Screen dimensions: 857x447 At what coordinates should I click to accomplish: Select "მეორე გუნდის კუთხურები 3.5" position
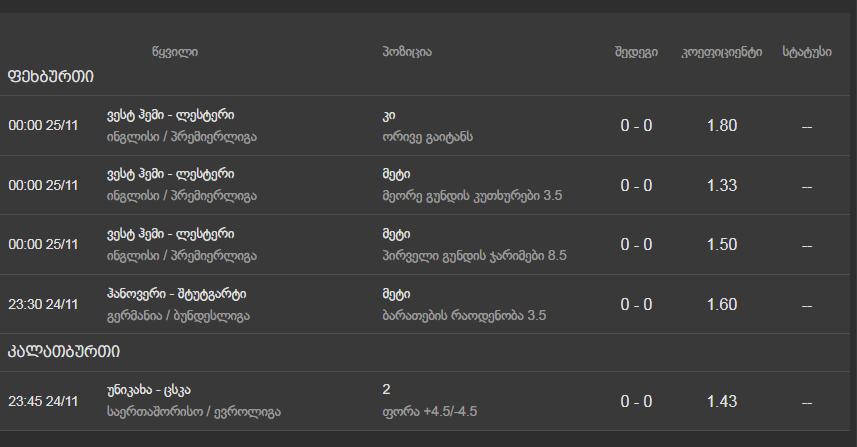[x=472, y=196]
